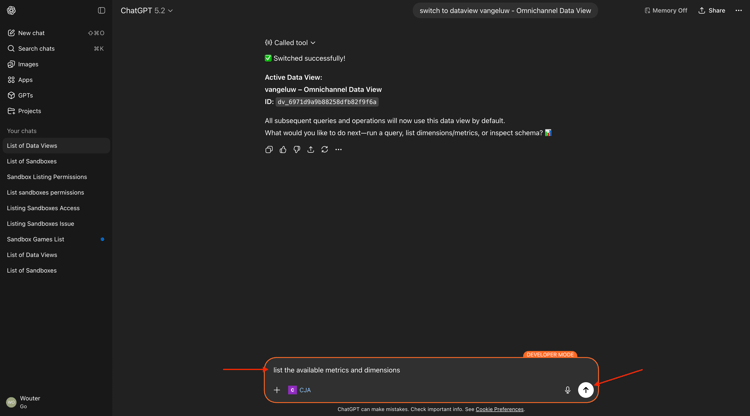
Task: Start a New chat
Action: pos(56,33)
